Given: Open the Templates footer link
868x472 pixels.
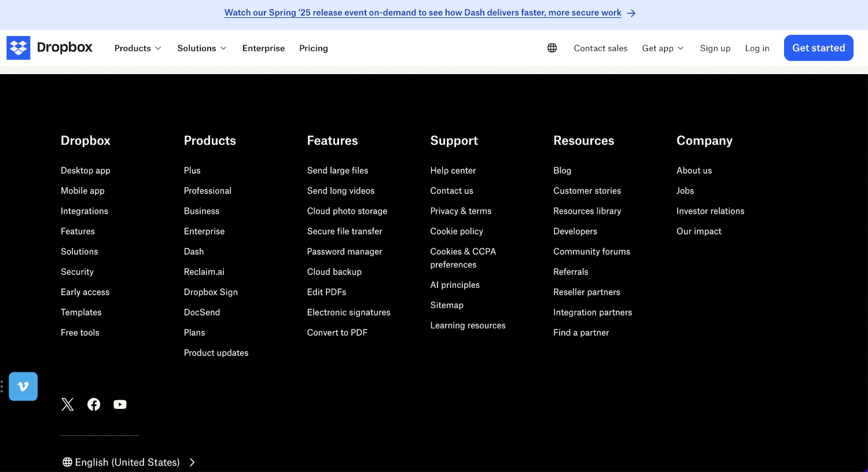Looking at the screenshot, I should pyautogui.click(x=81, y=312).
